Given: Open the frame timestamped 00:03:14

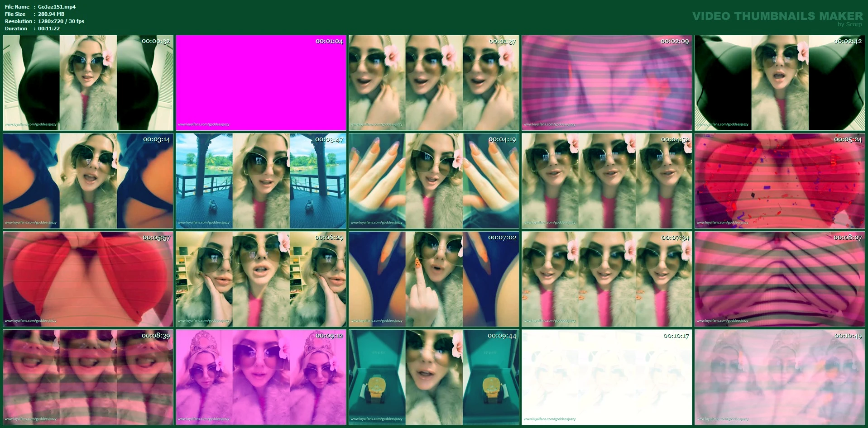Looking at the screenshot, I should pyautogui.click(x=88, y=181).
